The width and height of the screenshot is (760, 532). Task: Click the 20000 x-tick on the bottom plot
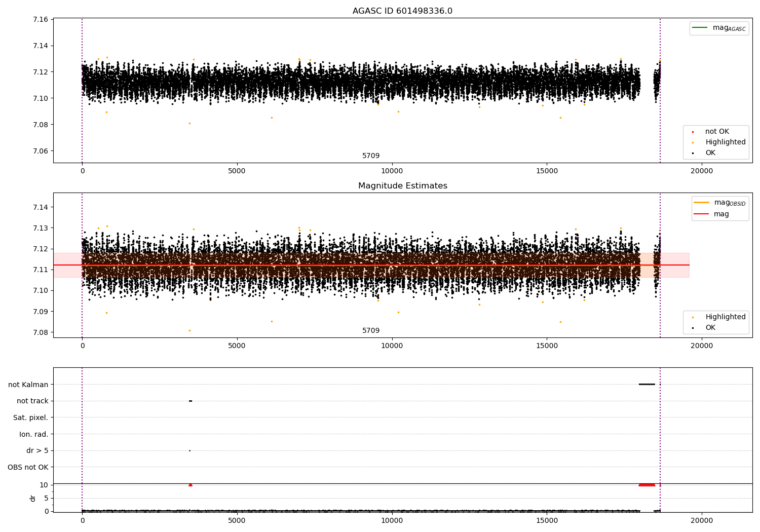pyautogui.click(x=702, y=520)
